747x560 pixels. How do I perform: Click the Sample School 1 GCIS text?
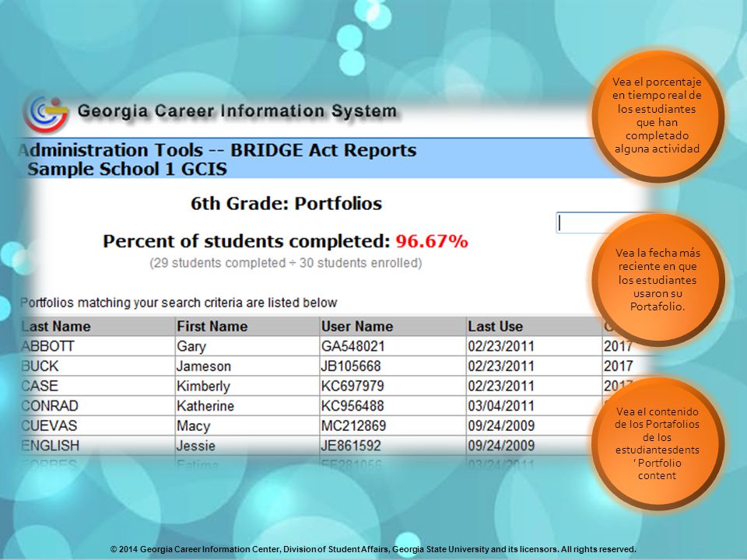point(127,169)
